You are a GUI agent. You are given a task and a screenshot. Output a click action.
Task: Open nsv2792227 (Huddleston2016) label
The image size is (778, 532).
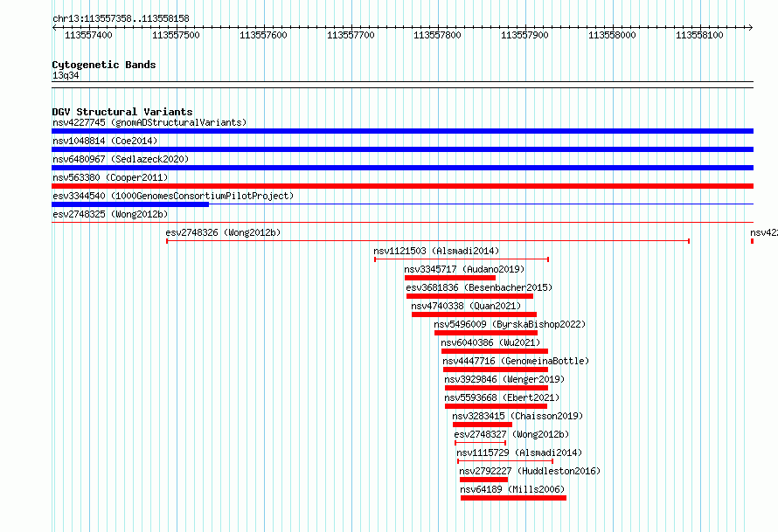coord(530,471)
